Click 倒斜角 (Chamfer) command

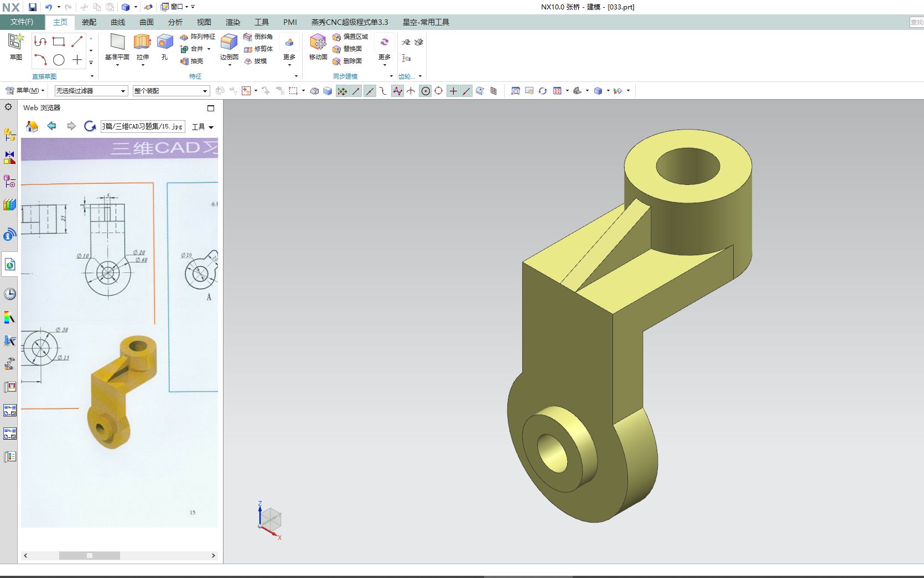tap(258, 37)
